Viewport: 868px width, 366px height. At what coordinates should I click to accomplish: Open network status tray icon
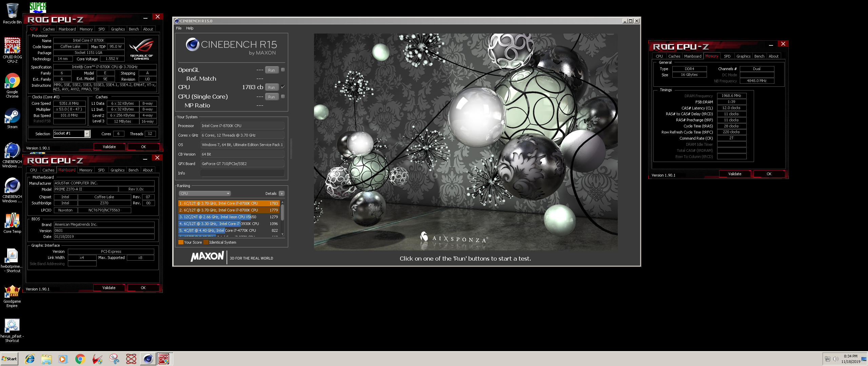pyautogui.click(x=828, y=359)
